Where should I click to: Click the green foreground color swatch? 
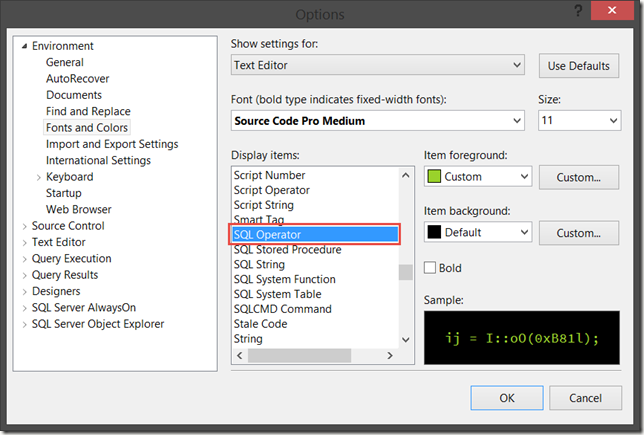point(434,177)
